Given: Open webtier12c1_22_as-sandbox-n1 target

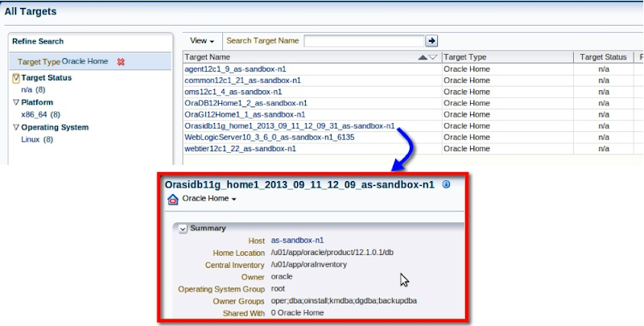Looking at the screenshot, I should tap(240, 149).
